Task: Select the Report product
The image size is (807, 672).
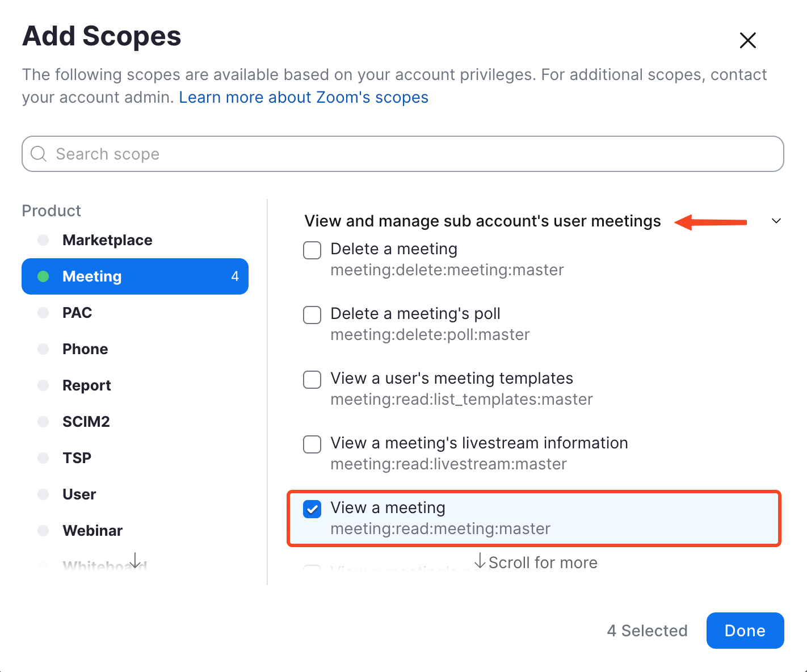Action: (135, 385)
